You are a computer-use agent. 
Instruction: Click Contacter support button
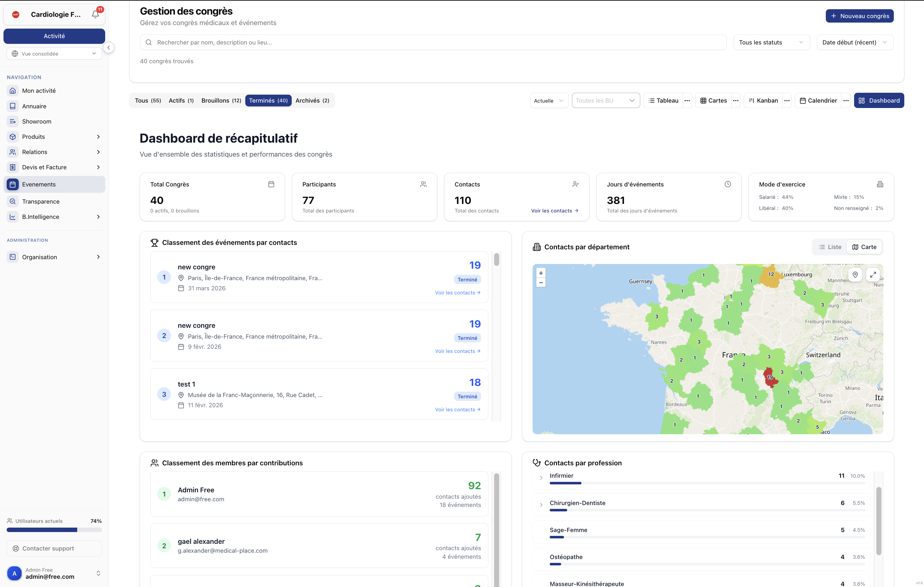pyautogui.click(x=54, y=548)
